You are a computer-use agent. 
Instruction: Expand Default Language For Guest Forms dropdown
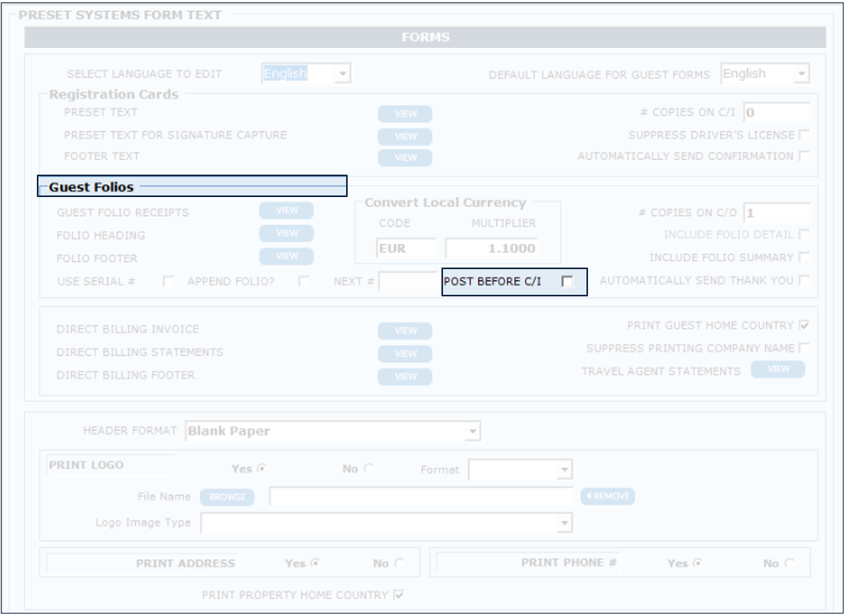tap(801, 74)
